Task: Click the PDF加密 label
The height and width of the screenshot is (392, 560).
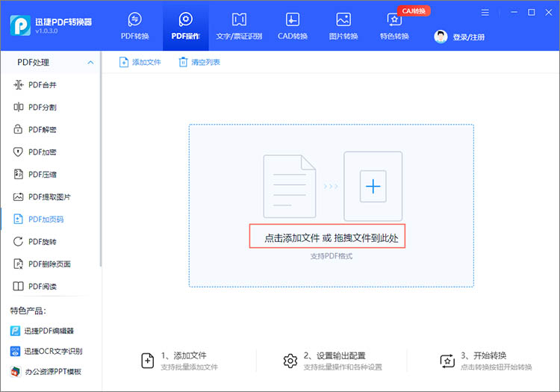Action: (x=43, y=152)
